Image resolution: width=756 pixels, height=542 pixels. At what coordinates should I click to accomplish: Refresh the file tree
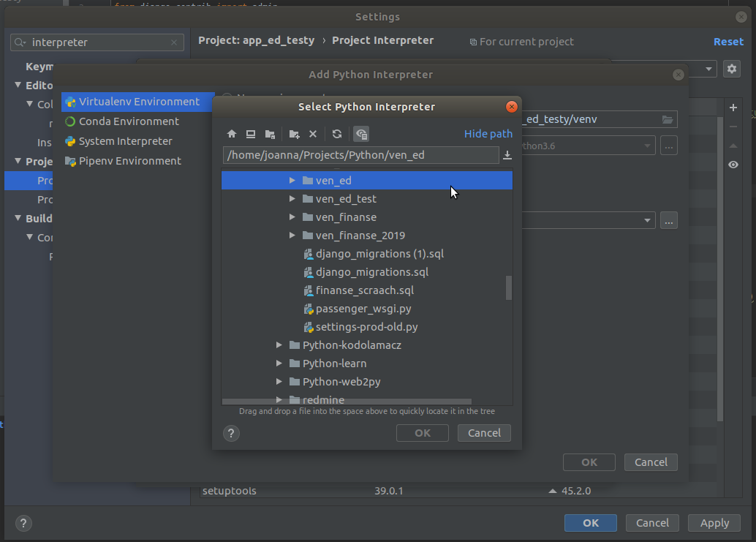(x=337, y=134)
